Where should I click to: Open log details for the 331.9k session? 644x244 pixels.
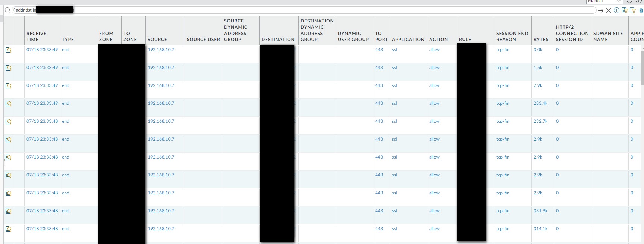coord(8,211)
